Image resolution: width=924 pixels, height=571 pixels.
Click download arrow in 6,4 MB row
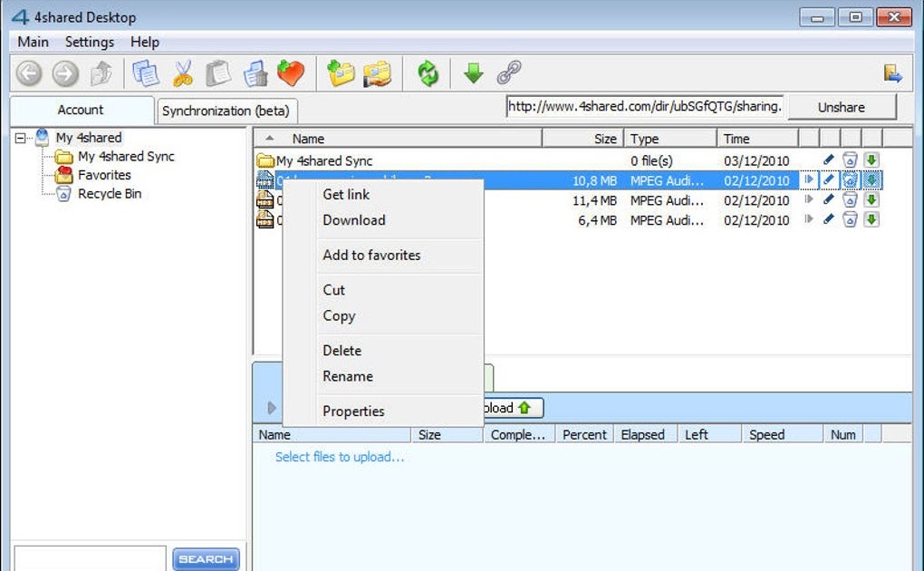(x=871, y=219)
